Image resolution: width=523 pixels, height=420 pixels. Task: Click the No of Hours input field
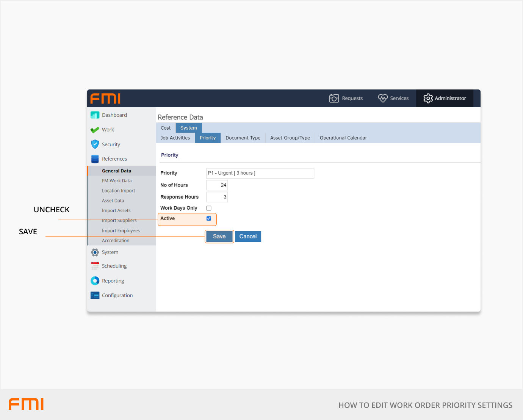click(217, 185)
